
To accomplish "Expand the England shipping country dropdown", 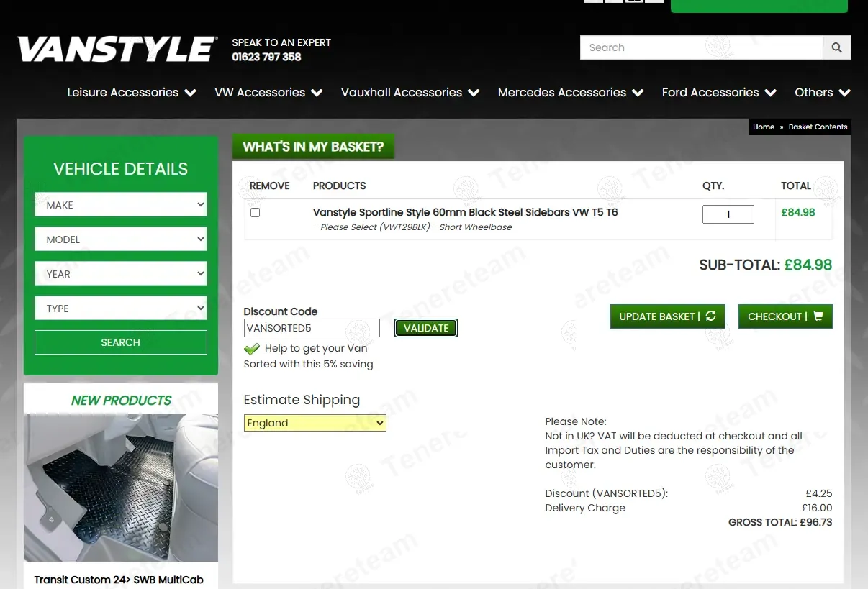I will (315, 423).
